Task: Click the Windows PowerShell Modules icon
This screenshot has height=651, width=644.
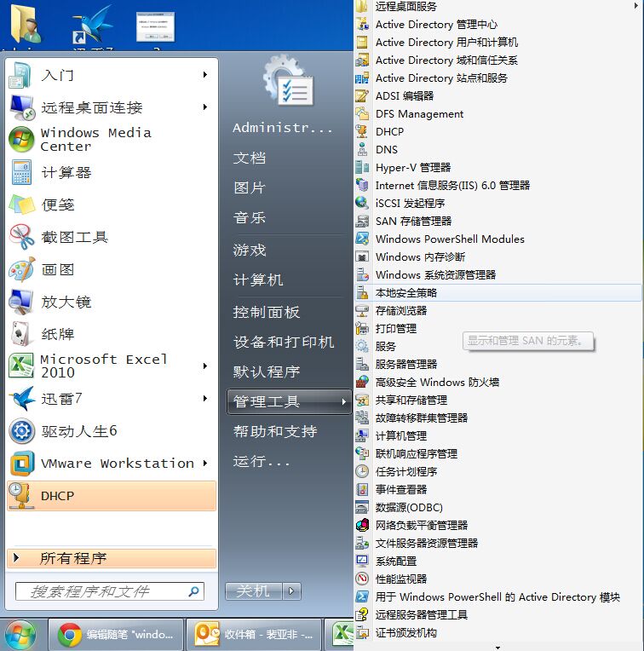Action: tap(362, 239)
